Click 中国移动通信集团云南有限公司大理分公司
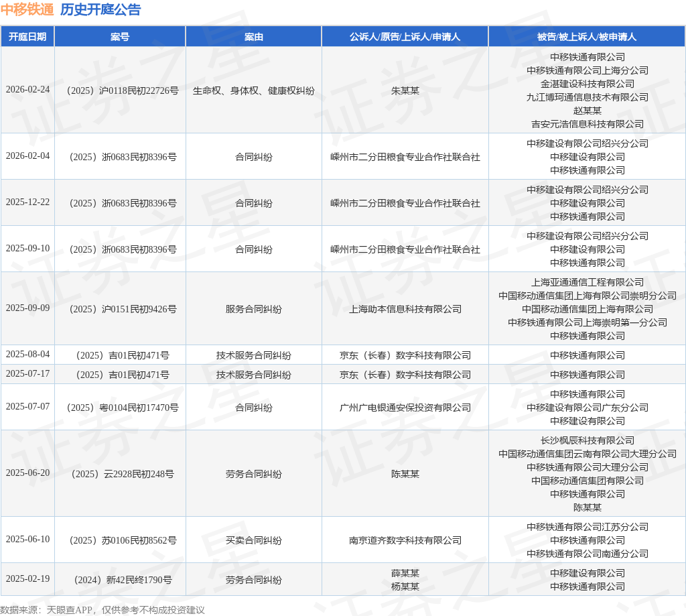 point(587,454)
